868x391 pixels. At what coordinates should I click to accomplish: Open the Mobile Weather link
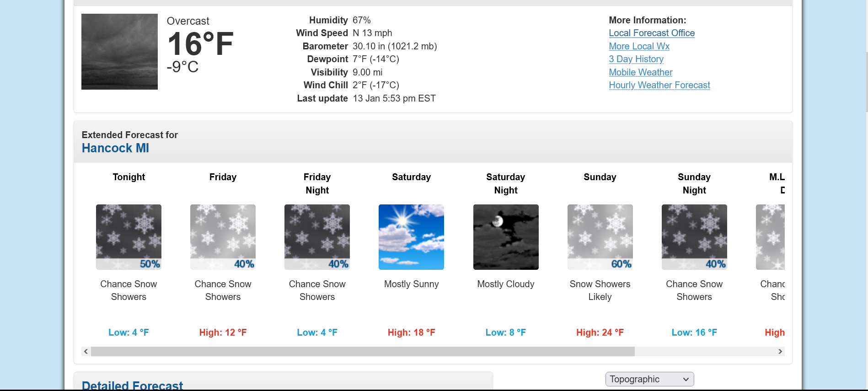coord(640,72)
